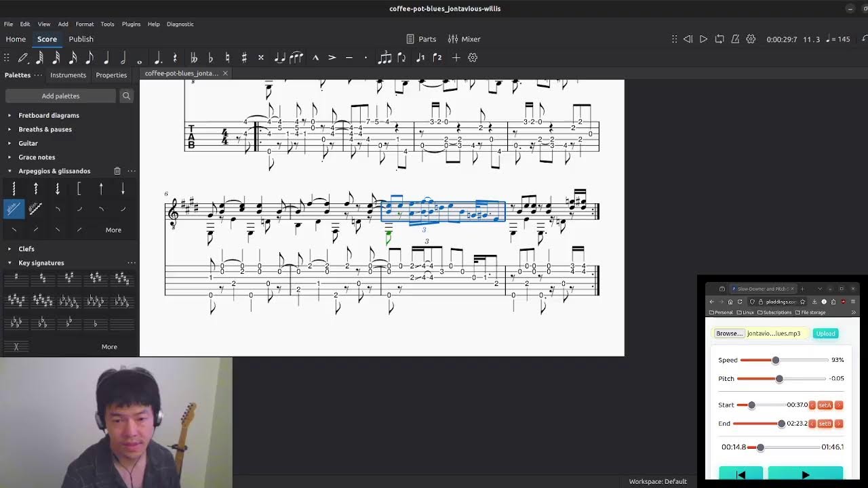Apply sharp accidental
This screenshot has height=488, width=868.
pyautogui.click(x=244, y=58)
